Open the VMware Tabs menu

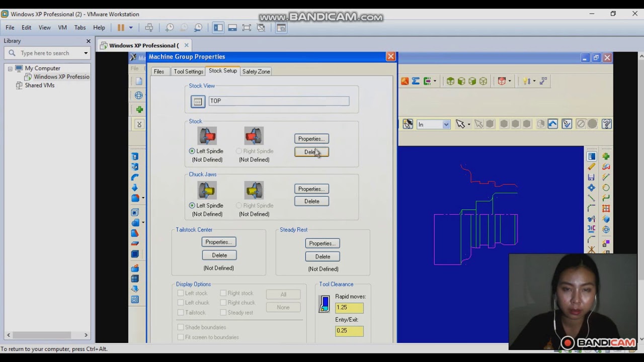point(80,28)
